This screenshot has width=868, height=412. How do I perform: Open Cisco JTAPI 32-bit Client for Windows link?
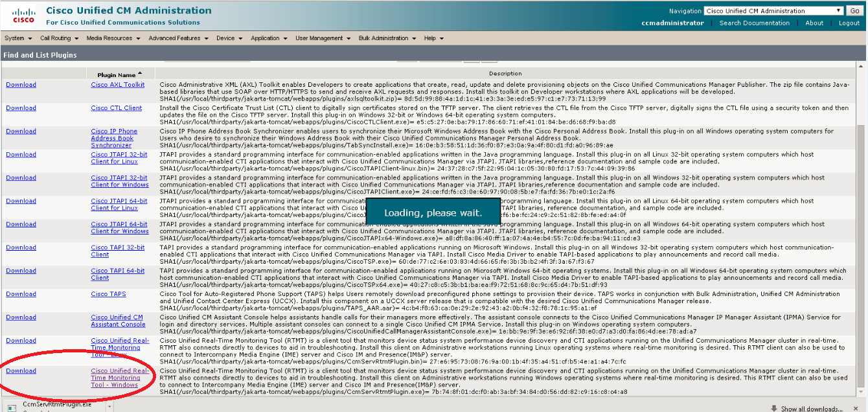click(x=120, y=181)
